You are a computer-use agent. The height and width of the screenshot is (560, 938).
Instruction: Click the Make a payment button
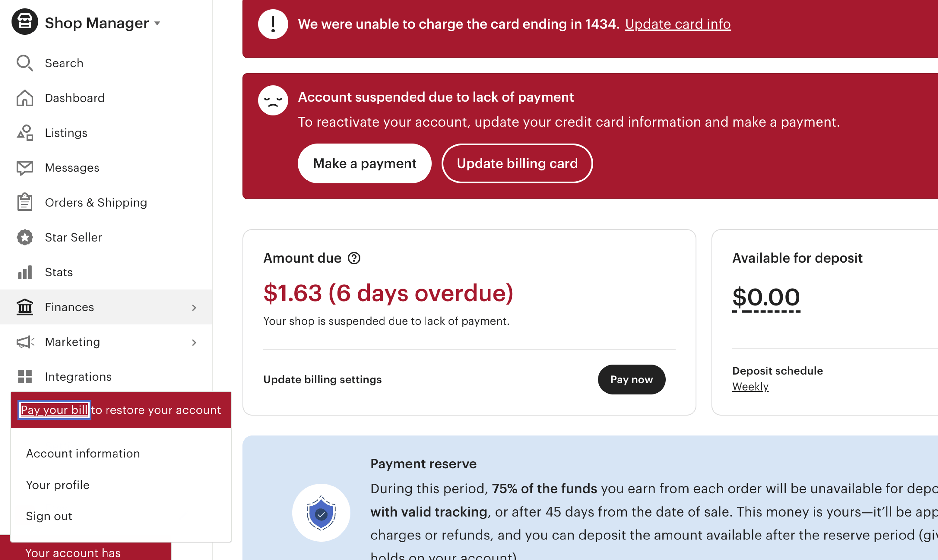[364, 163]
